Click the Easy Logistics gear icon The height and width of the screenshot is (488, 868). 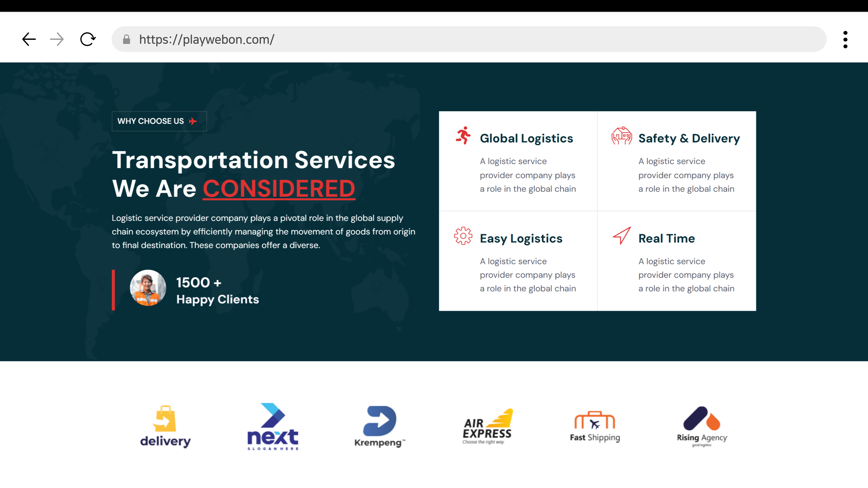[463, 236]
